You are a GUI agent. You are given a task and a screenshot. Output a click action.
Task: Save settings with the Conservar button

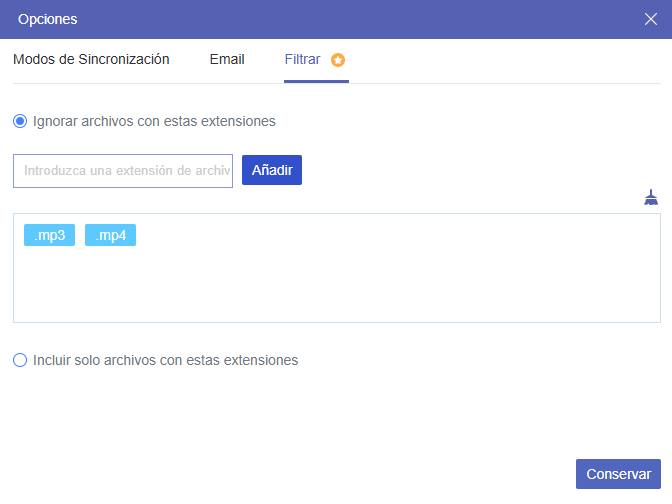618,474
